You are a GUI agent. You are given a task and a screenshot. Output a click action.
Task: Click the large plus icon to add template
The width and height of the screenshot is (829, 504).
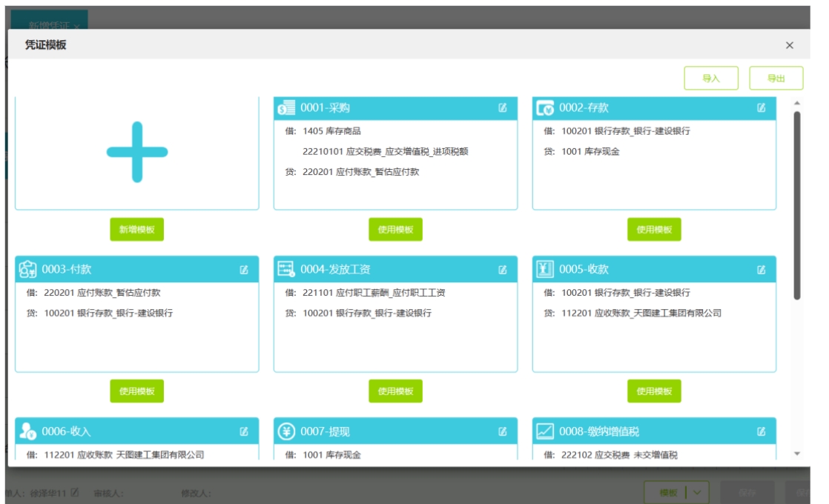coord(137,152)
